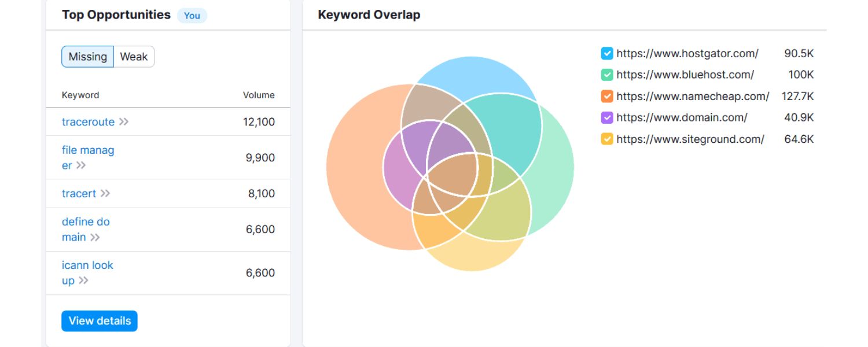Click the double-arrow icon next to define domain
The image size is (868, 347).
coord(96,237)
